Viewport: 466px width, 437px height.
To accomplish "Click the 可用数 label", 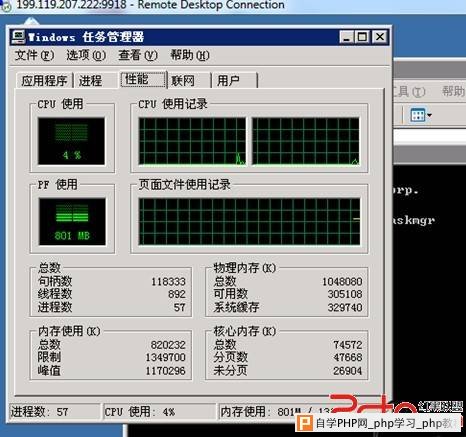I will pos(231,294).
